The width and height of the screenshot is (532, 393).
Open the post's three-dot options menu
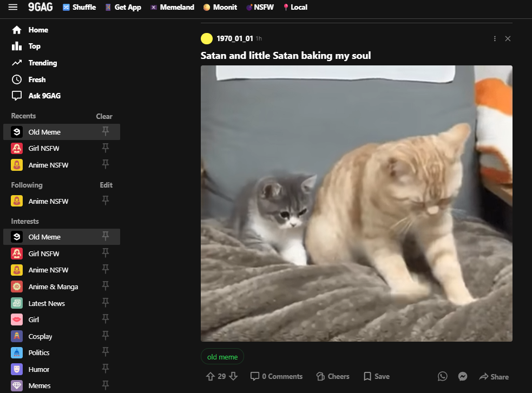pos(495,38)
